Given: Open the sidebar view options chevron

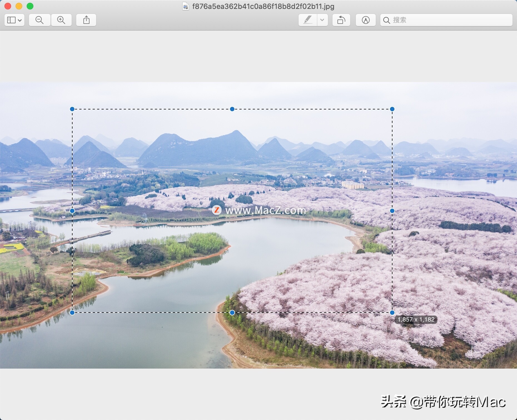Looking at the screenshot, I should point(20,20).
